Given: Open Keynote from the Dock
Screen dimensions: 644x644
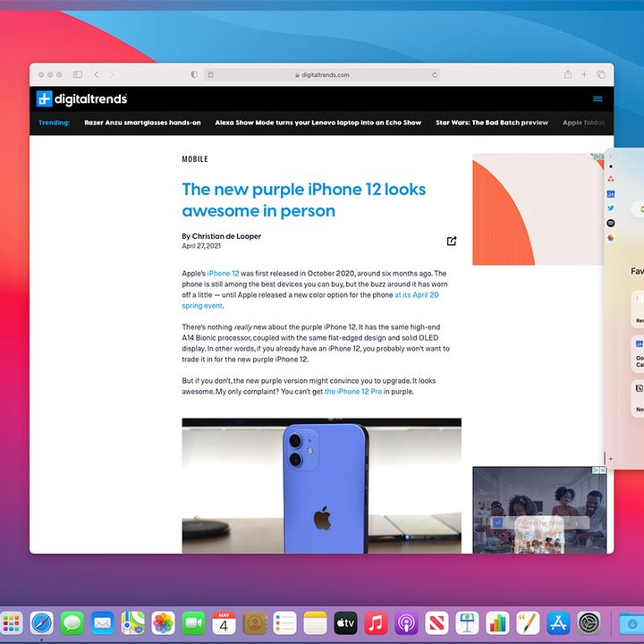Looking at the screenshot, I should pos(467,623).
